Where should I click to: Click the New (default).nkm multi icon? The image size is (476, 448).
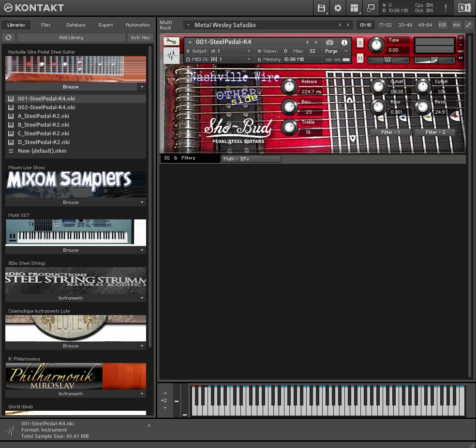pos(11,151)
